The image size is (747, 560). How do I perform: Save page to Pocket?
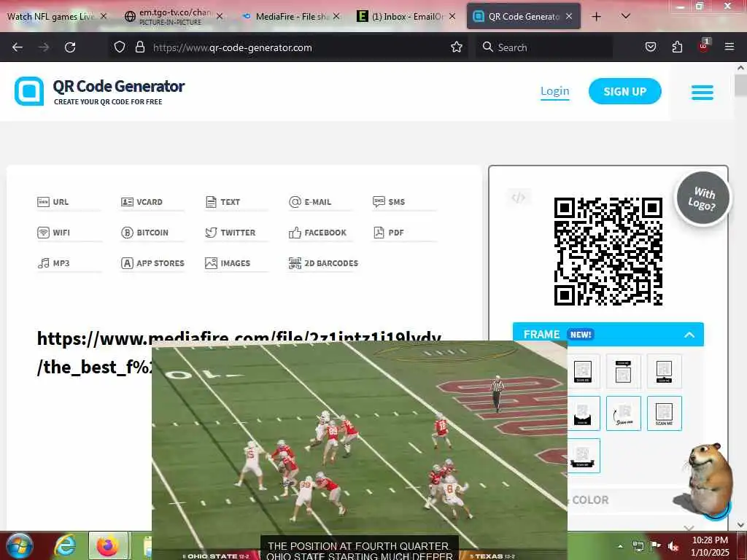pos(650,47)
